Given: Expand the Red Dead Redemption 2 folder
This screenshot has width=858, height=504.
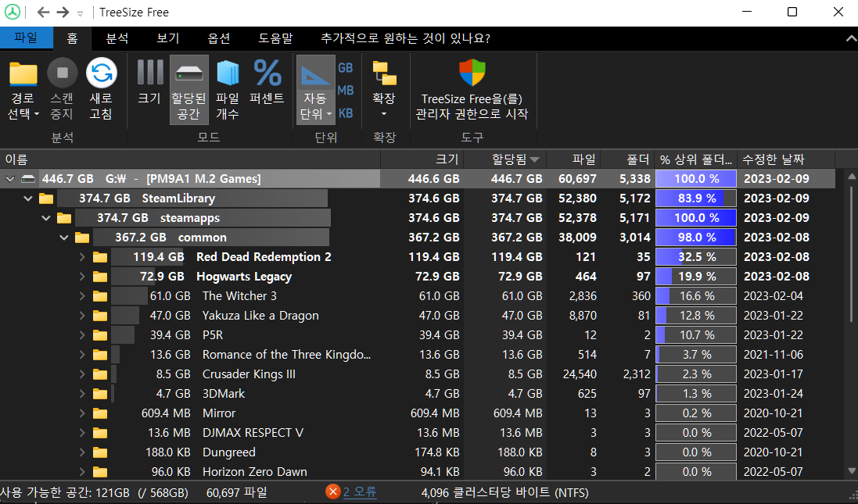Looking at the screenshot, I should point(82,257).
